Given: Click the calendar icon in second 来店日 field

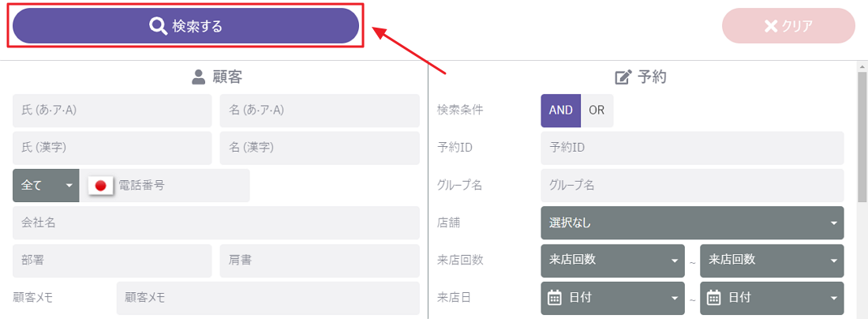Looking at the screenshot, I should click(714, 298).
